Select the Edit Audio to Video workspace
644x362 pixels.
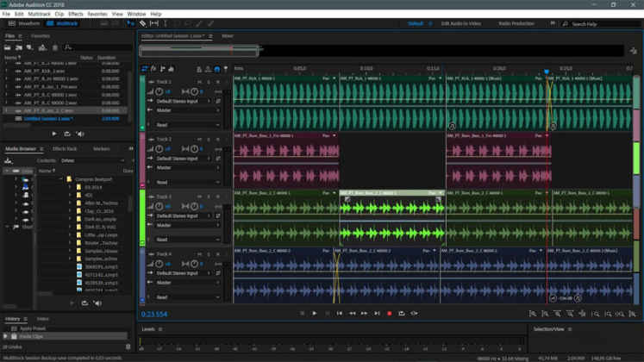460,23
